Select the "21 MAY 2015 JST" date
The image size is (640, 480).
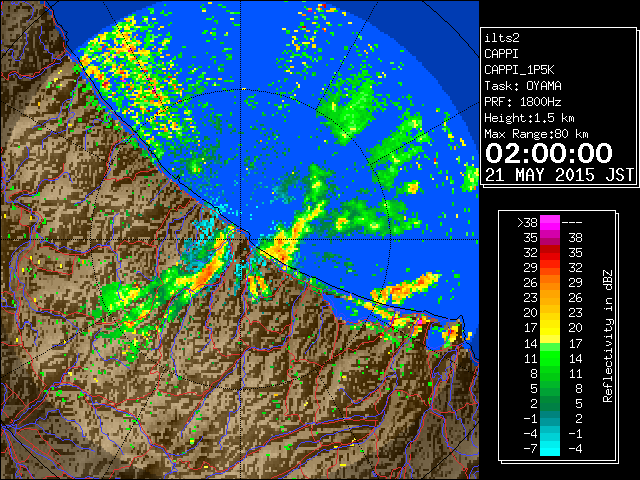click(559, 175)
